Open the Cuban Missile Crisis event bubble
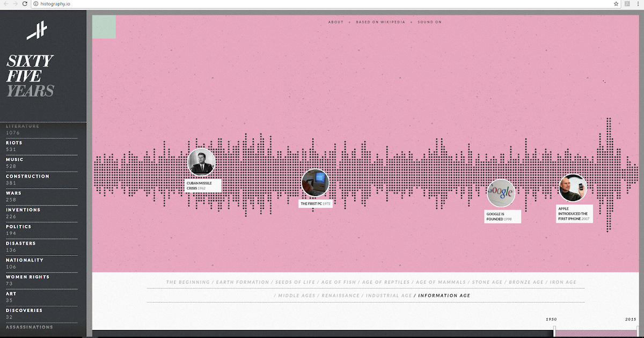 201,161
